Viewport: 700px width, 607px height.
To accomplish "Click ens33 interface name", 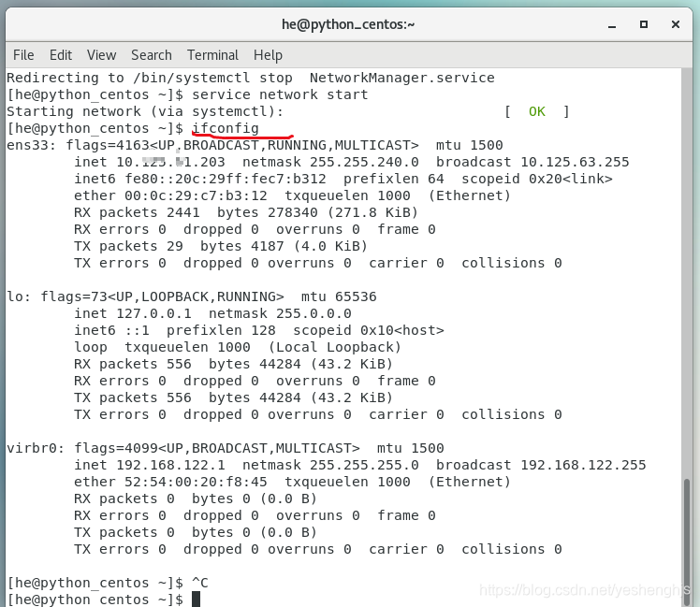I will (28, 146).
